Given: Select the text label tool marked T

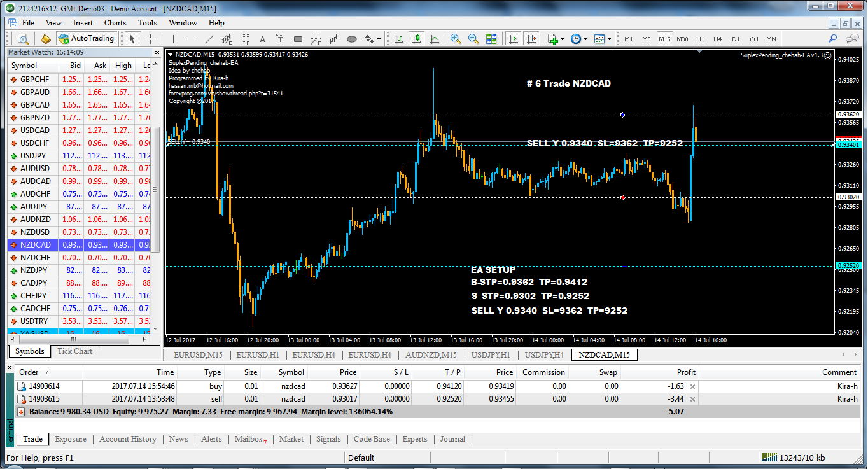Looking at the screenshot, I should (280, 39).
